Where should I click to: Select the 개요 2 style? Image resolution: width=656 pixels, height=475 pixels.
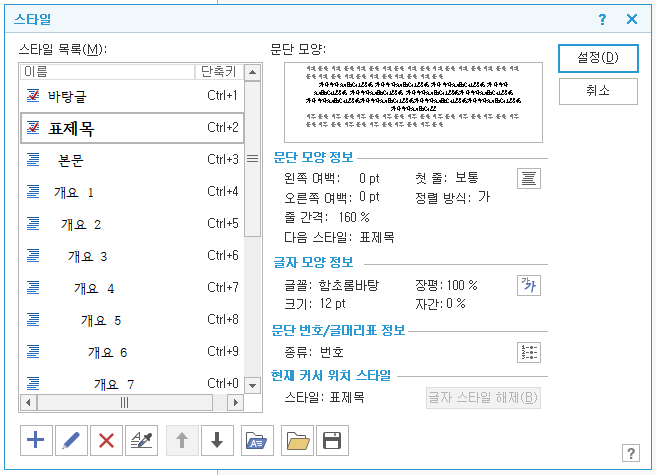(x=132, y=224)
